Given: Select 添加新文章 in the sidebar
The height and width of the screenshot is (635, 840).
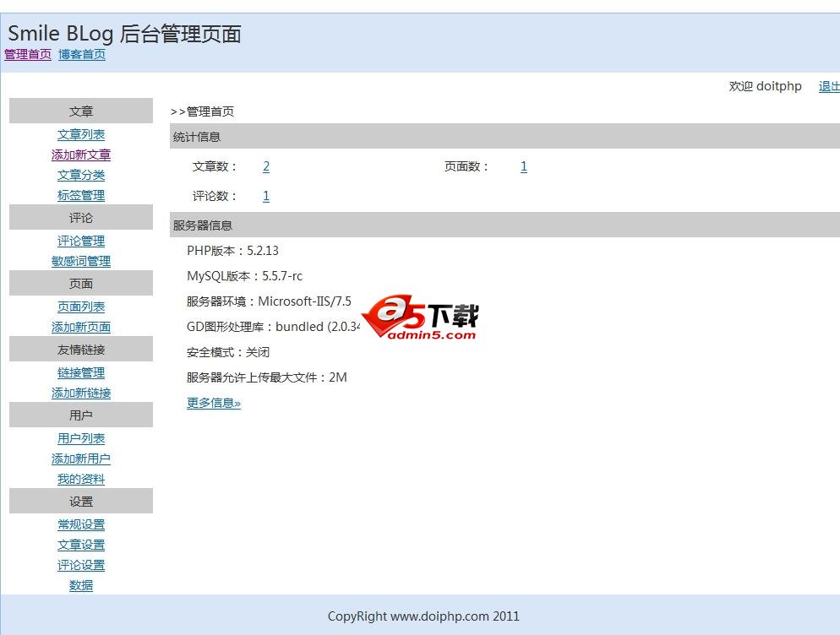Looking at the screenshot, I should pyautogui.click(x=81, y=155).
